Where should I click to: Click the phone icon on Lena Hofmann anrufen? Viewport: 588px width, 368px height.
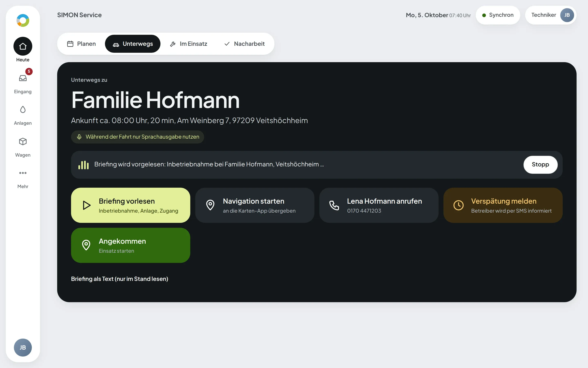pyautogui.click(x=334, y=205)
